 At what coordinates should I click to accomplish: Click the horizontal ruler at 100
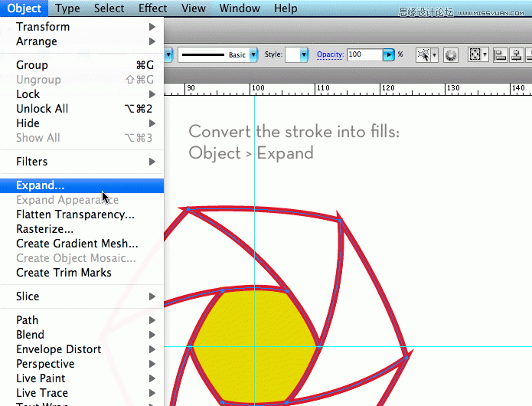click(x=258, y=88)
